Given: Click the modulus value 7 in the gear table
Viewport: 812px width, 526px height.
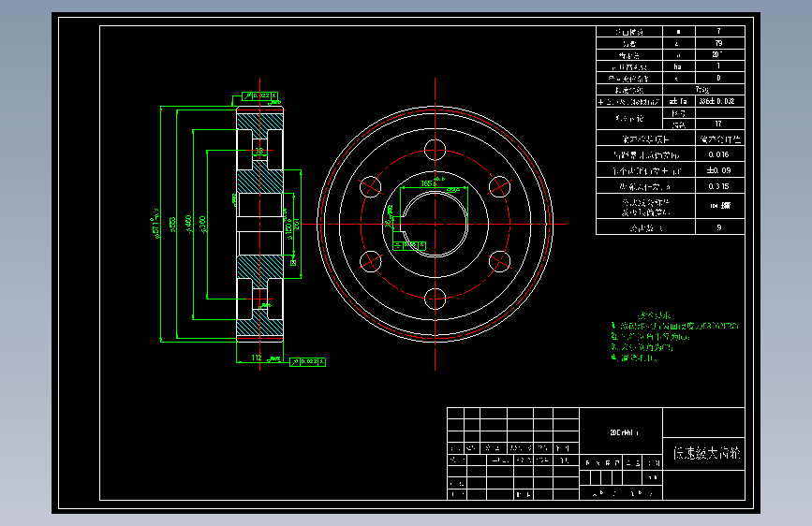Looking at the screenshot, I should pos(718,31).
